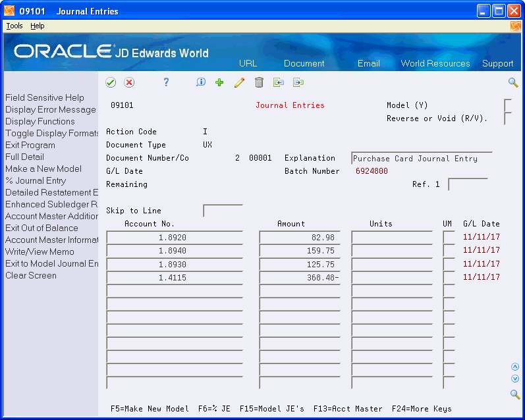Viewport: 525px width, 420px height.
Task: Choose Exit Out of Balance
Action: [x=42, y=228]
